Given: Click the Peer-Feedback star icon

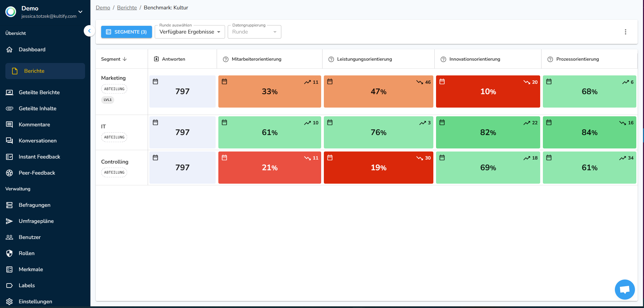Looking at the screenshot, I should [x=9, y=173].
